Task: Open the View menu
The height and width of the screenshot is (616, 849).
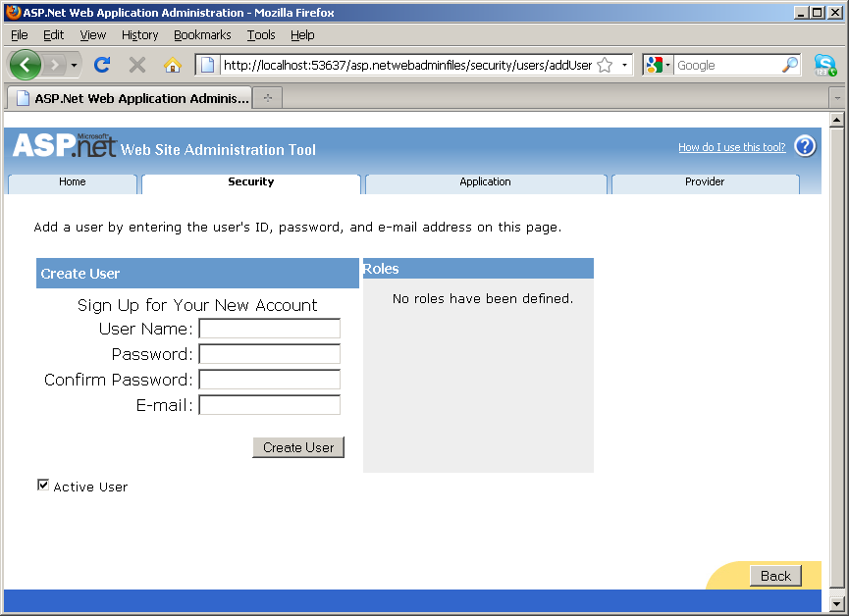Action: point(92,35)
